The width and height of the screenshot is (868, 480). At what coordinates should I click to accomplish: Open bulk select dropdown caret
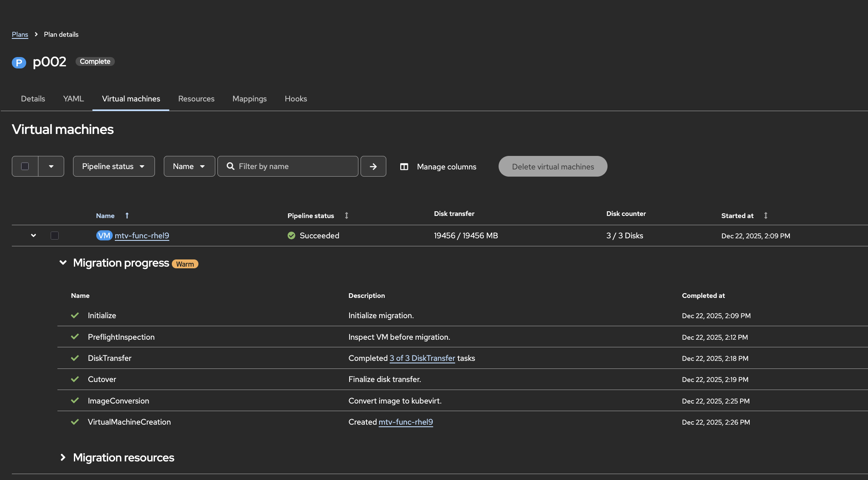tap(51, 166)
